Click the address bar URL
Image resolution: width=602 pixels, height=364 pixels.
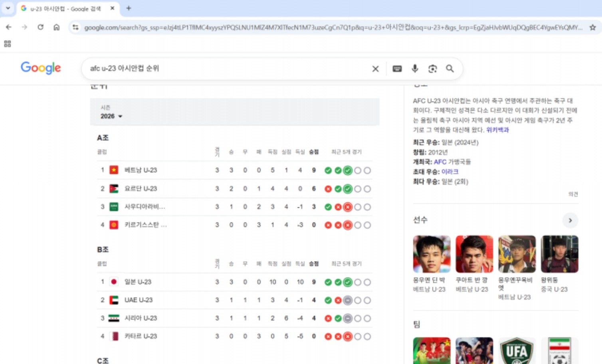pos(333,27)
